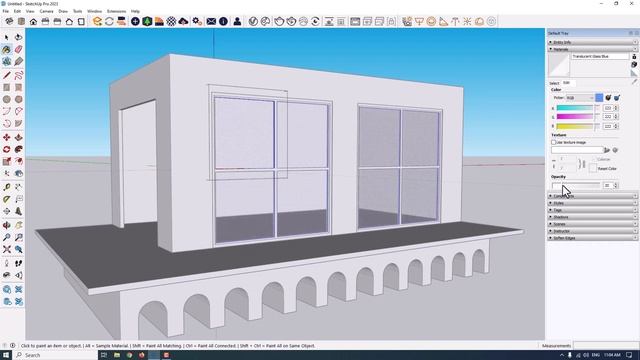Activate the Move tool with red arrows

[7, 138]
